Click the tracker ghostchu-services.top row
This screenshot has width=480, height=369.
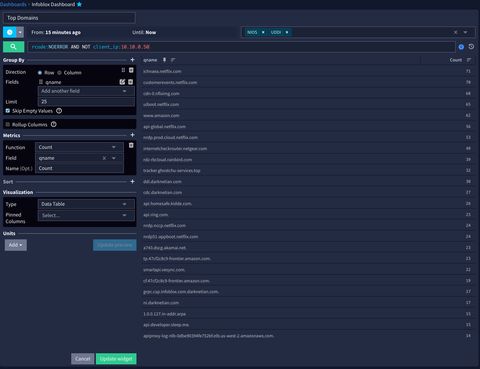click(x=307, y=170)
